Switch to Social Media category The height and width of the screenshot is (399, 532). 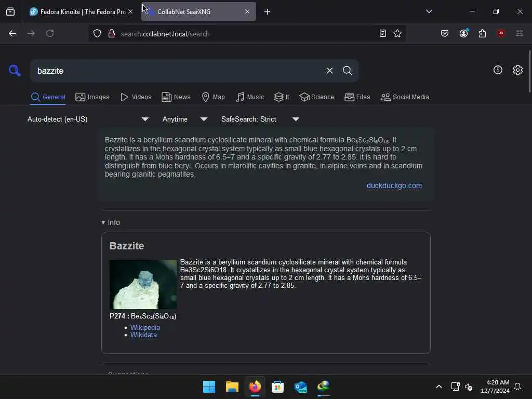(405, 97)
